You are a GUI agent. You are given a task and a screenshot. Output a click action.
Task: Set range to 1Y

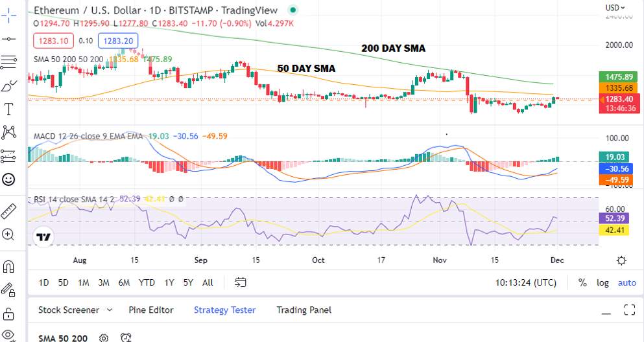[x=169, y=282]
